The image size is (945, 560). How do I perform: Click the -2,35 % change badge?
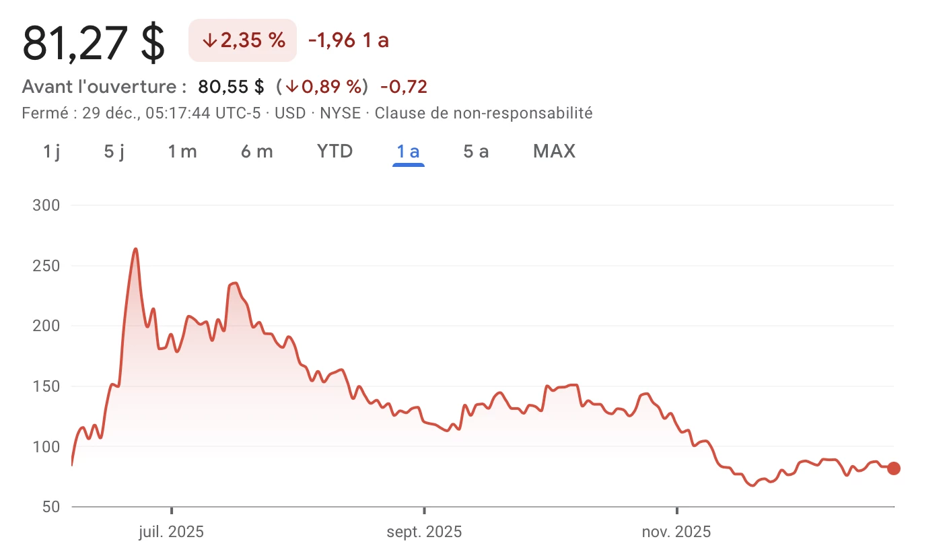pyautogui.click(x=242, y=40)
